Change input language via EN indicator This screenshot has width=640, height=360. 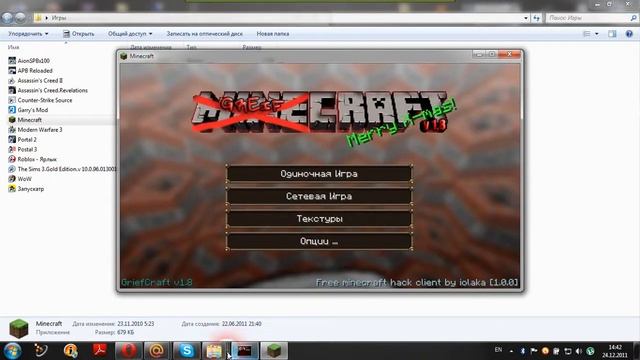pos(498,350)
